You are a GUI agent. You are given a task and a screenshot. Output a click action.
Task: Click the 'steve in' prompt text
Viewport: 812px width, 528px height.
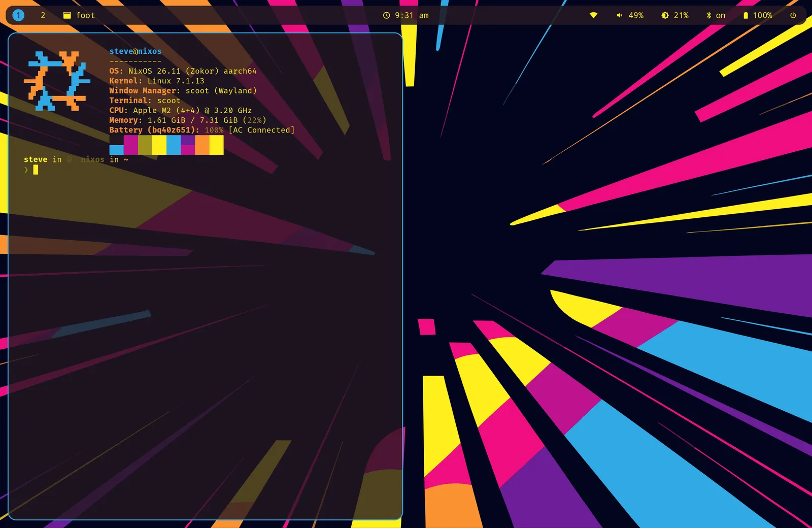[43, 159]
